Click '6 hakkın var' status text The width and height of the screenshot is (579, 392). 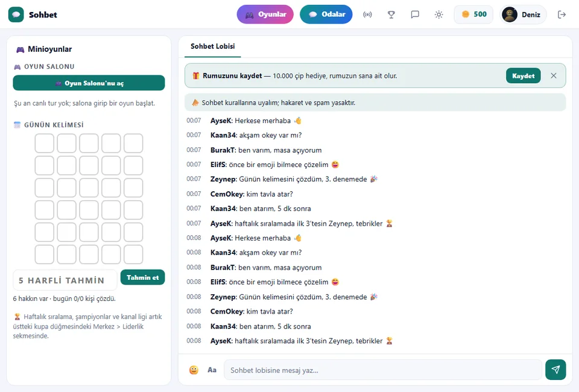tap(65, 299)
